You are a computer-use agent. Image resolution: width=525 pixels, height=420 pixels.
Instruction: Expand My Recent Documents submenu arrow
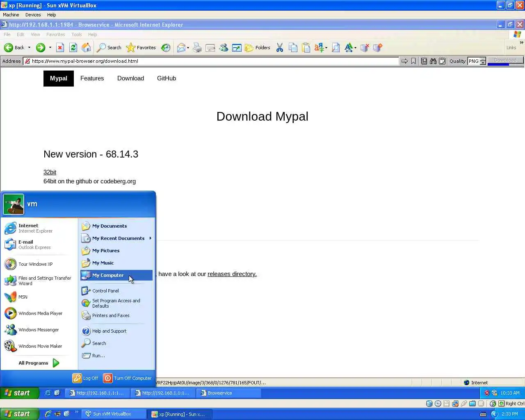coord(151,238)
